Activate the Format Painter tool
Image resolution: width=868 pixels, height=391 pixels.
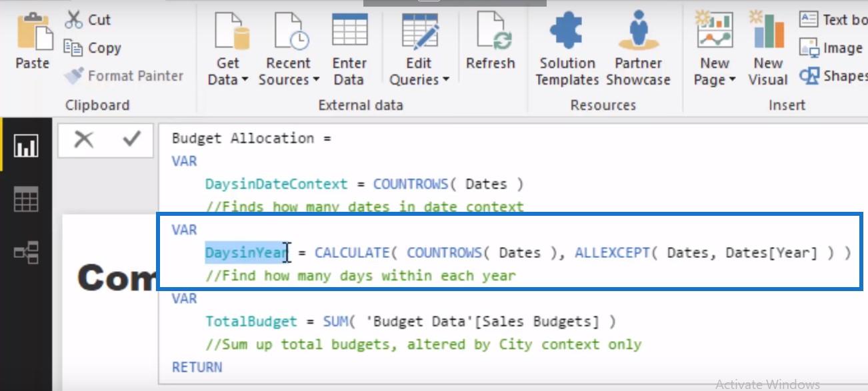pos(124,76)
